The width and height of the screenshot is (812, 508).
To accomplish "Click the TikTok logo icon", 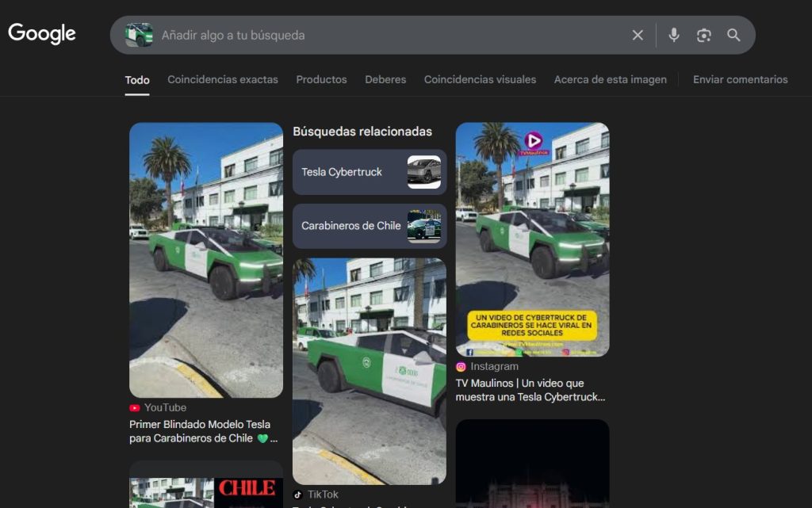I will click(x=298, y=495).
